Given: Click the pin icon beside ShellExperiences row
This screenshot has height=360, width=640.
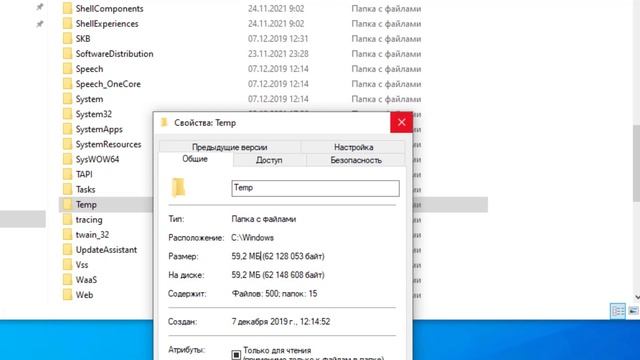Looking at the screenshot, I should [x=40, y=24].
